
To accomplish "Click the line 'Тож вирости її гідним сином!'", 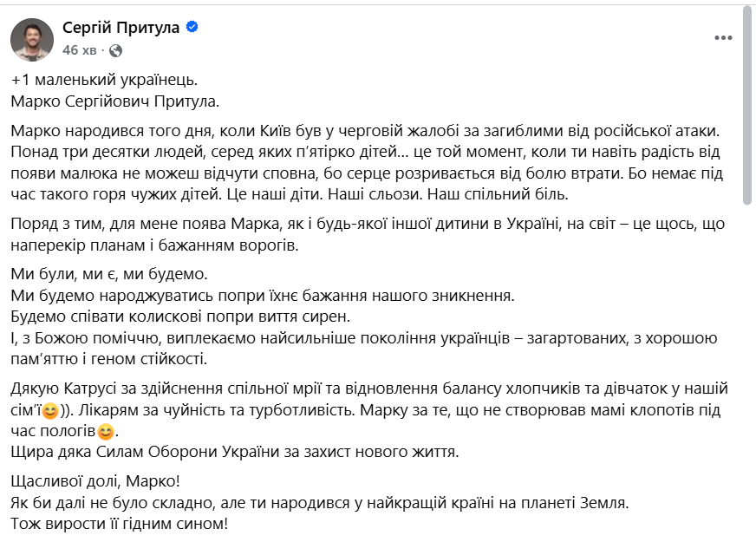I will (x=121, y=523).
